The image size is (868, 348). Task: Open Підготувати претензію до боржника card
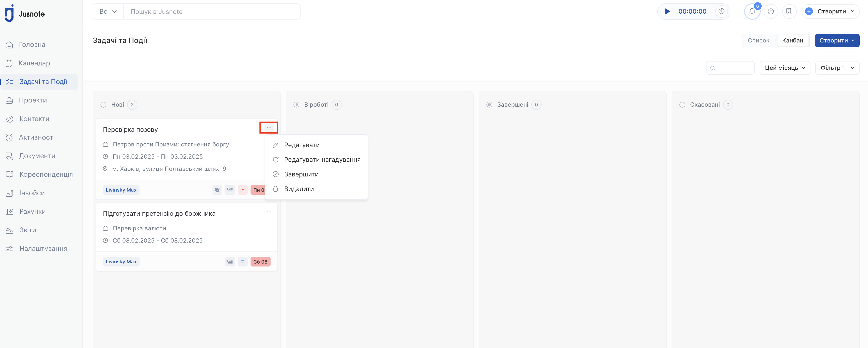159,214
